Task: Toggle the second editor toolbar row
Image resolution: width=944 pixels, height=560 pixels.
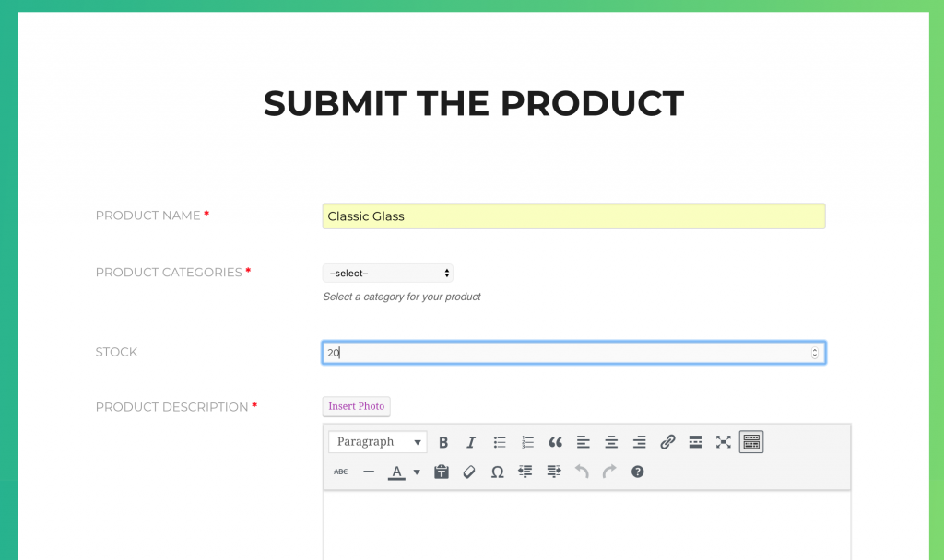Action: 751,442
